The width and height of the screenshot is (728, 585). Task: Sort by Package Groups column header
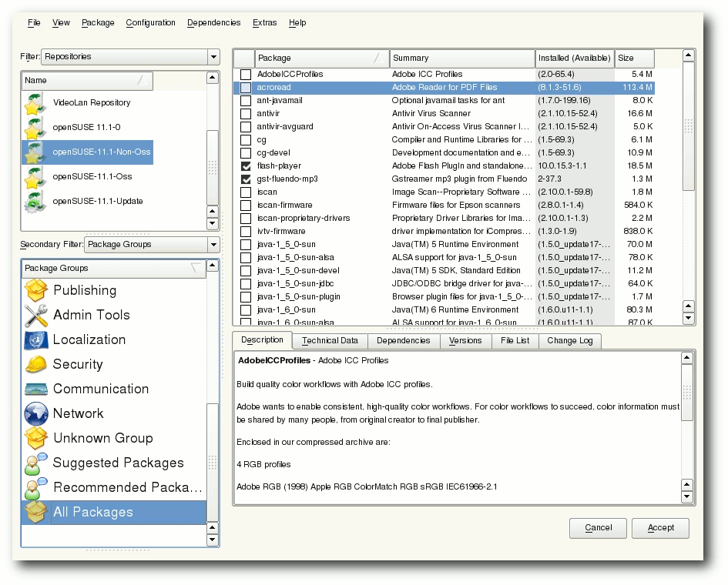pyautogui.click(x=113, y=269)
